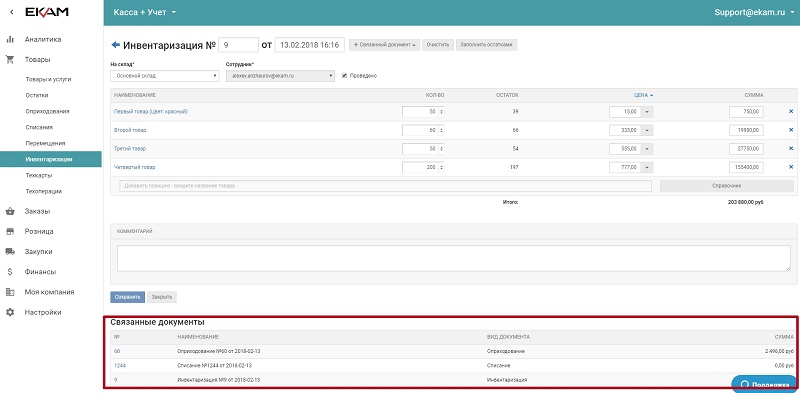Image resolution: width=800 pixels, height=393 pixels.
Task: Open the Настройки gear icon
Action: pyautogui.click(x=10, y=312)
